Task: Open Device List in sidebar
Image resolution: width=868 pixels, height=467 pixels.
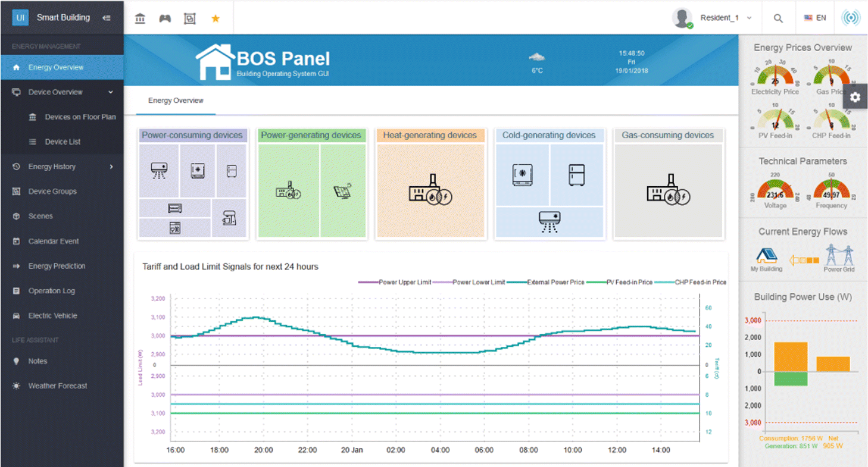Action: (62, 142)
